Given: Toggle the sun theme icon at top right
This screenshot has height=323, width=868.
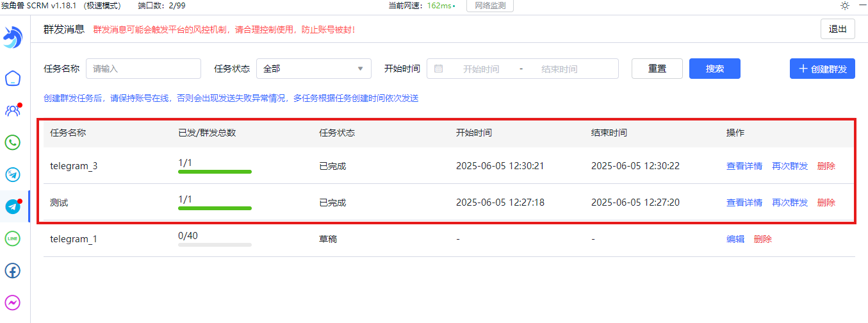Looking at the screenshot, I should point(845,6).
